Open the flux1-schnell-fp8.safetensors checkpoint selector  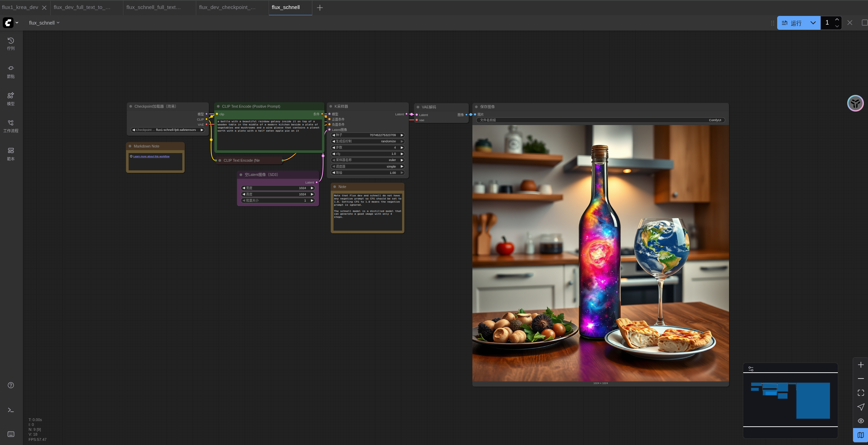(168, 130)
